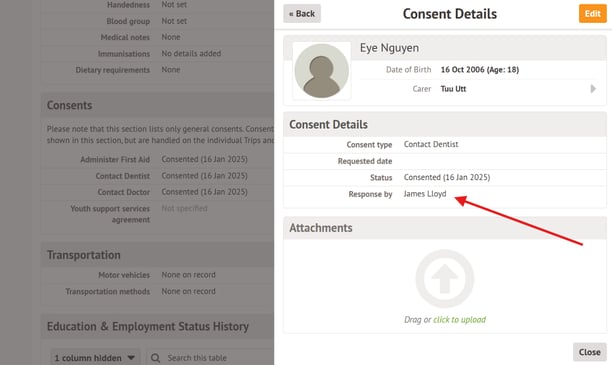The width and height of the screenshot is (612, 365).
Task: Click the carer row arrow icon
Action: click(593, 89)
